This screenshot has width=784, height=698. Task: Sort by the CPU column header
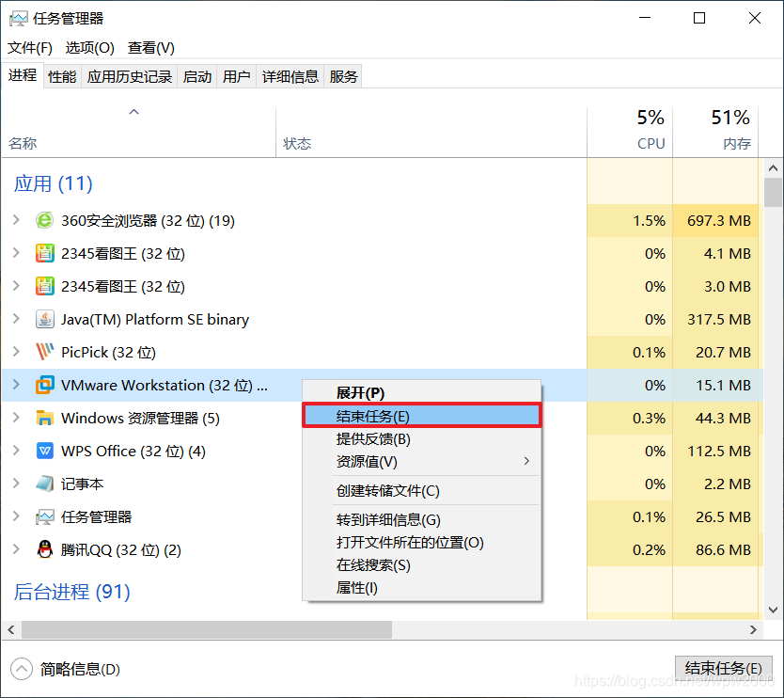pyautogui.click(x=630, y=132)
